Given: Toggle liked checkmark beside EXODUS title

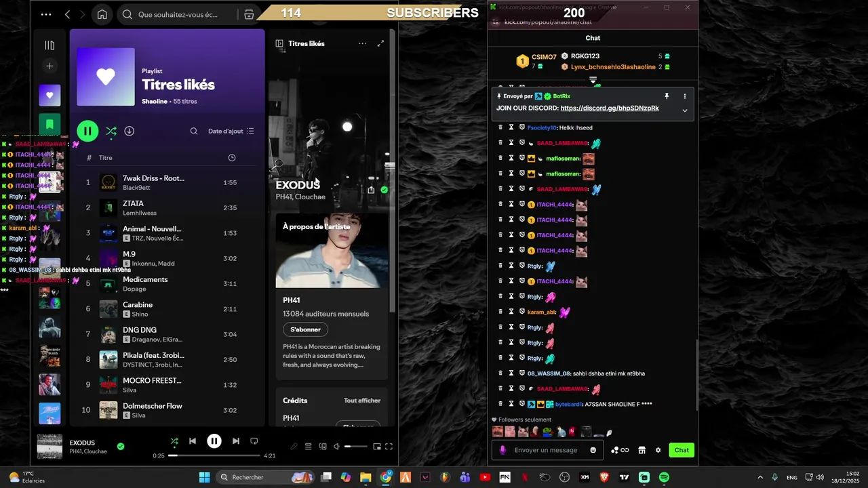Looking at the screenshot, I should pos(384,190).
